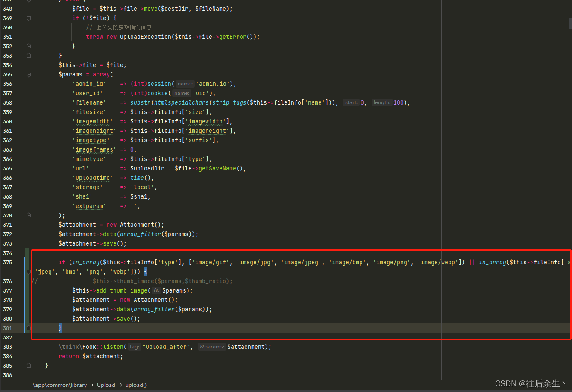Click the 'image/gif' string on line 375

click(x=211, y=262)
